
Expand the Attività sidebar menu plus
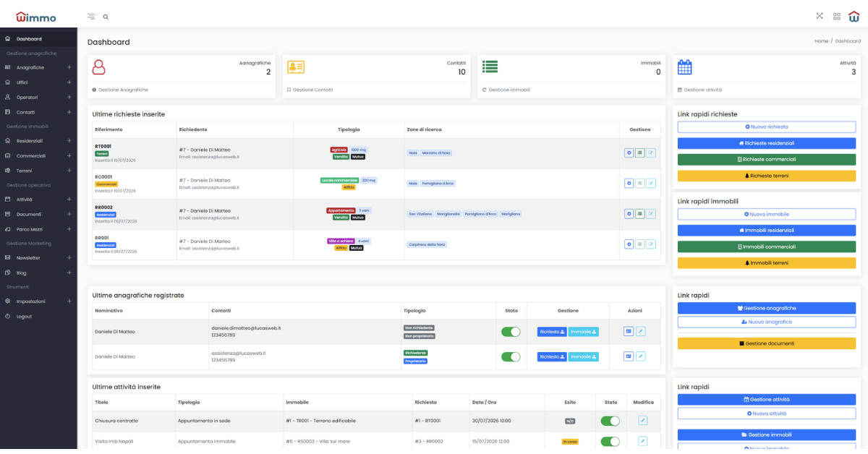(69, 200)
